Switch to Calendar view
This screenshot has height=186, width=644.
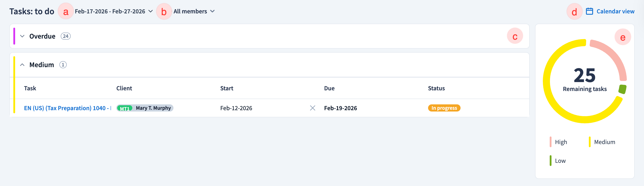tap(615, 11)
